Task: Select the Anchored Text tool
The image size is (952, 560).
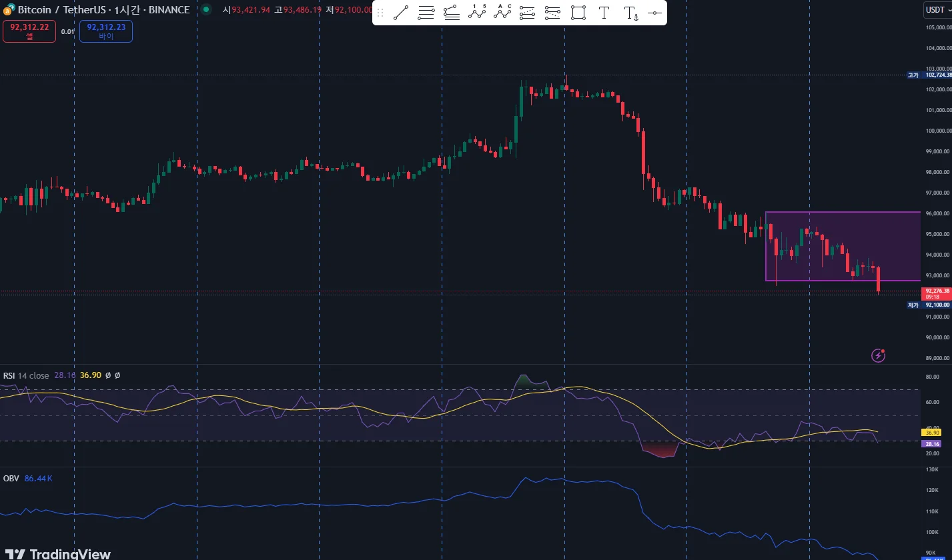Action: 630,13
